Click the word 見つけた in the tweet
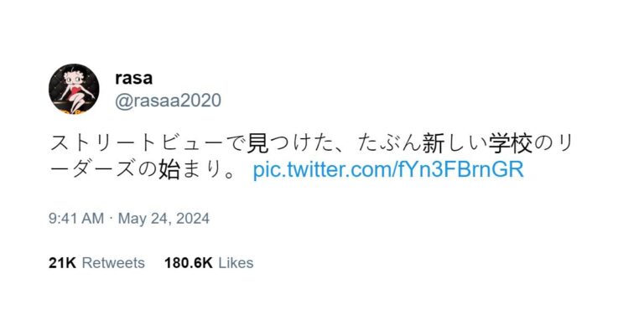The image size is (644, 336). [x=290, y=143]
